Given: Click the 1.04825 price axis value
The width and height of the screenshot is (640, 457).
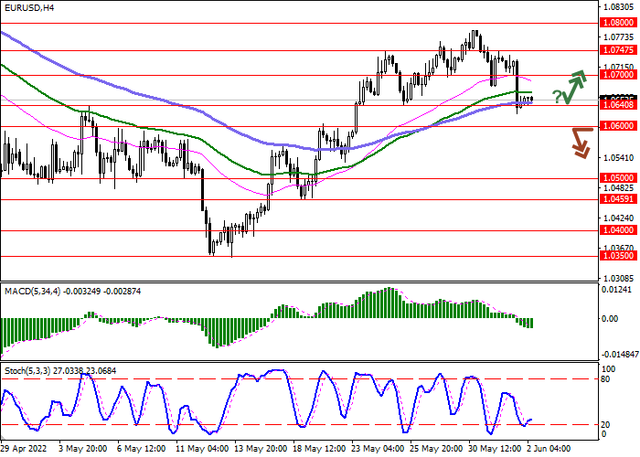Looking at the screenshot, I should pyautogui.click(x=619, y=188).
